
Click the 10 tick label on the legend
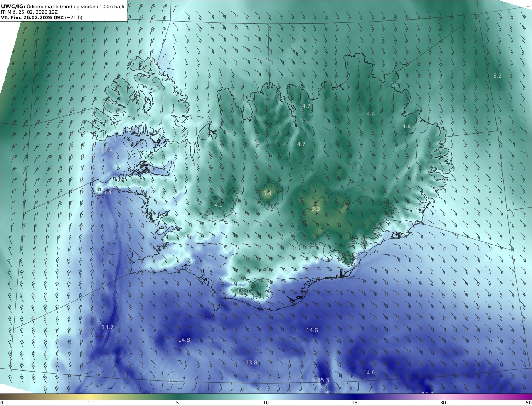(266, 403)
